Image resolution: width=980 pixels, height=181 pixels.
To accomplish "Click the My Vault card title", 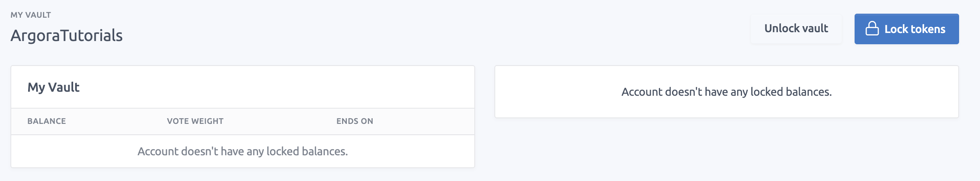I will click(x=53, y=87).
